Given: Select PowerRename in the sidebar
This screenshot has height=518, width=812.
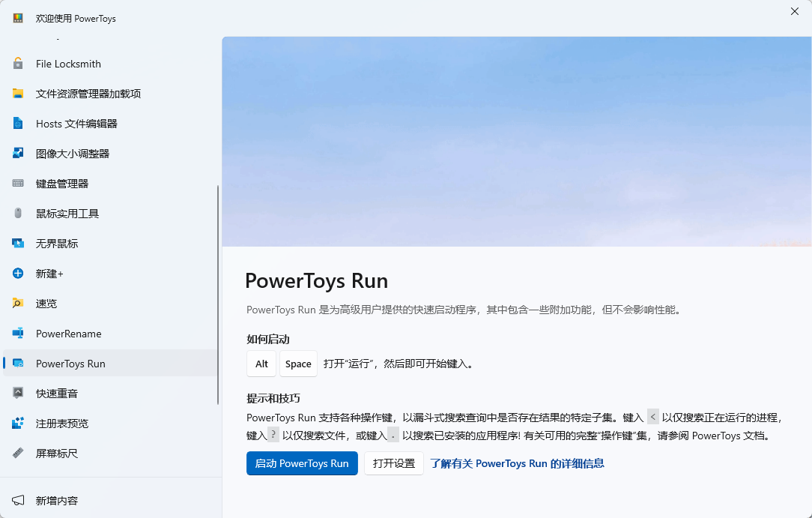Looking at the screenshot, I should click(111, 334).
